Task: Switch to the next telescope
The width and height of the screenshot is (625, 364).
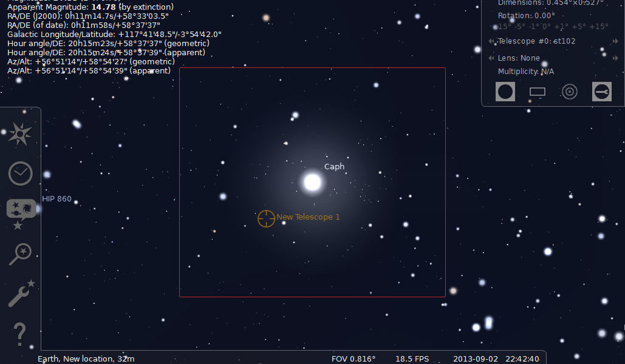Action: (616, 41)
